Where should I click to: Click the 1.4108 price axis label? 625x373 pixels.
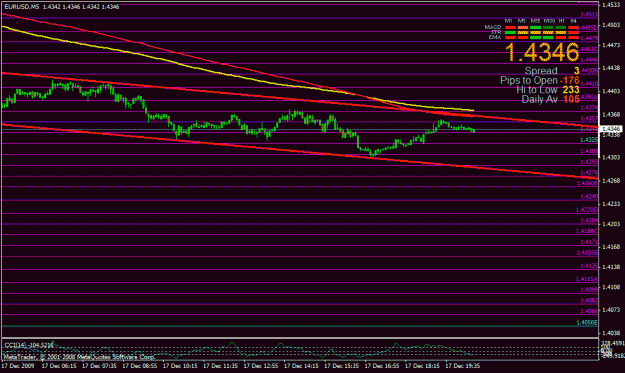point(610,287)
